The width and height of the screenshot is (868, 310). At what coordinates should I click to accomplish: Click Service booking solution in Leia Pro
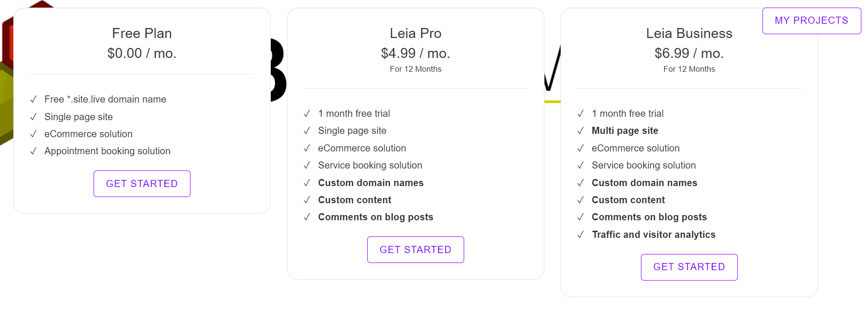370,165
